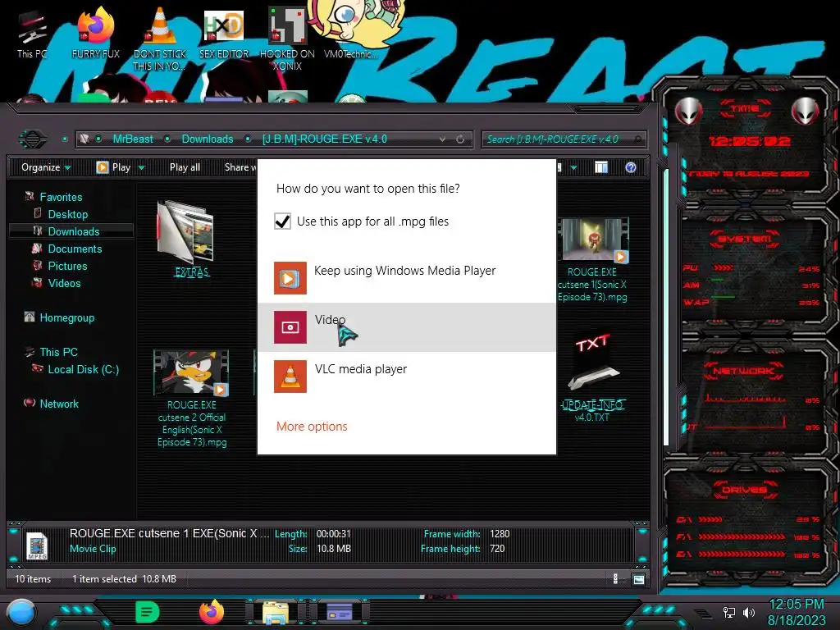Image resolution: width=840 pixels, height=630 pixels.
Task: Select Documents in navigation pane
Action: pos(75,249)
